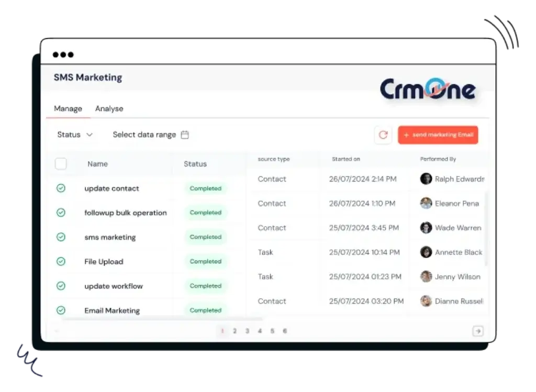Open the update contact row name

pos(112,188)
